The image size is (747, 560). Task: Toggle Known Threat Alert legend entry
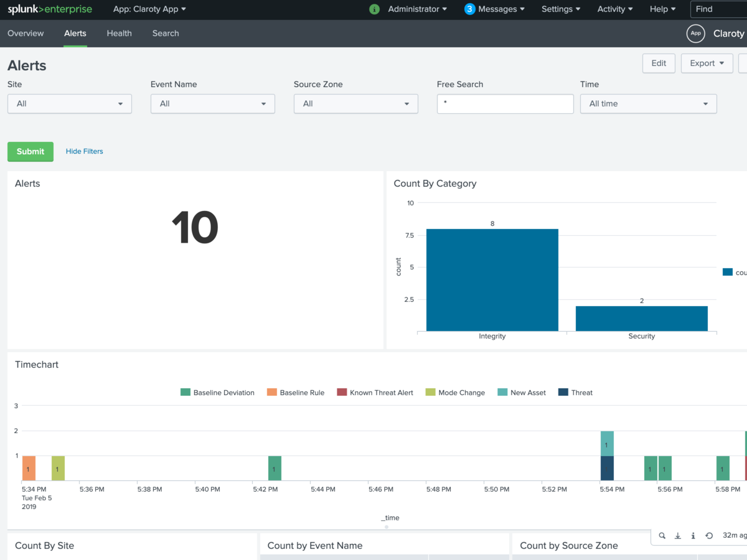pos(375,393)
